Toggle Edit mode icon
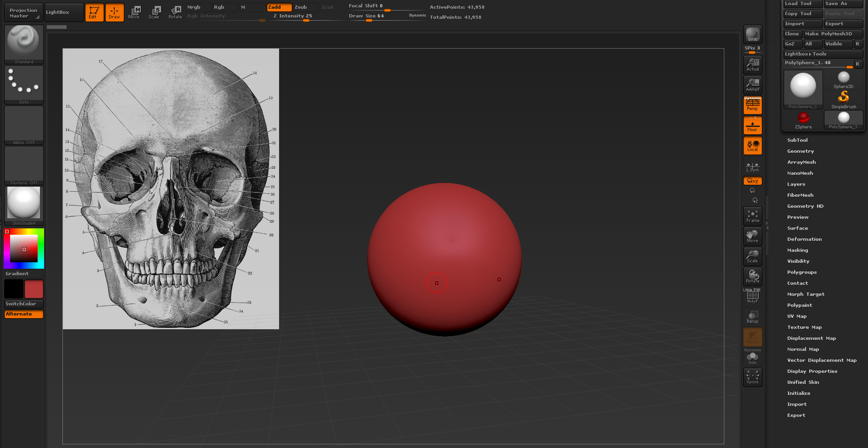 [x=94, y=12]
